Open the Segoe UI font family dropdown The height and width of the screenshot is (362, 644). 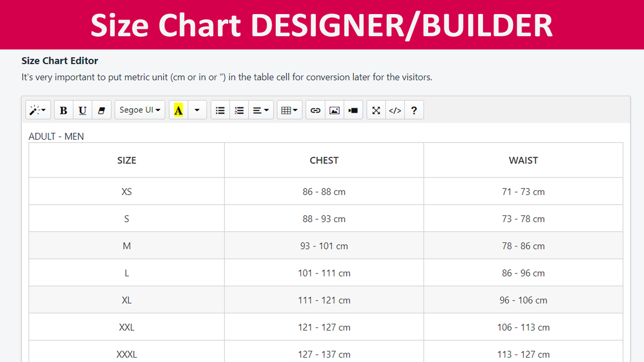[x=140, y=110]
